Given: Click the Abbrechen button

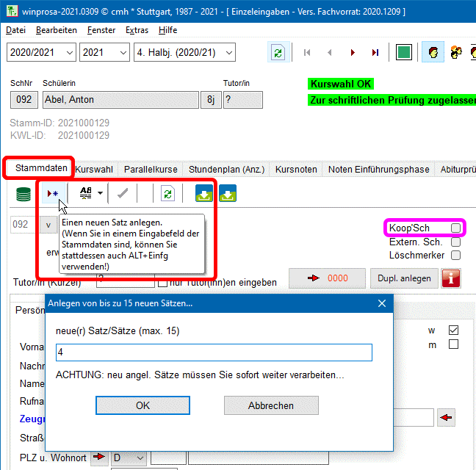Looking at the screenshot, I should [270, 405].
